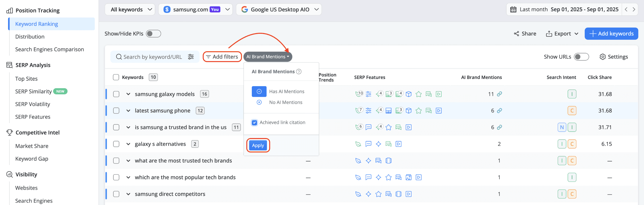Open the All keywords dropdown
The image size is (644, 205).
[130, 9]
